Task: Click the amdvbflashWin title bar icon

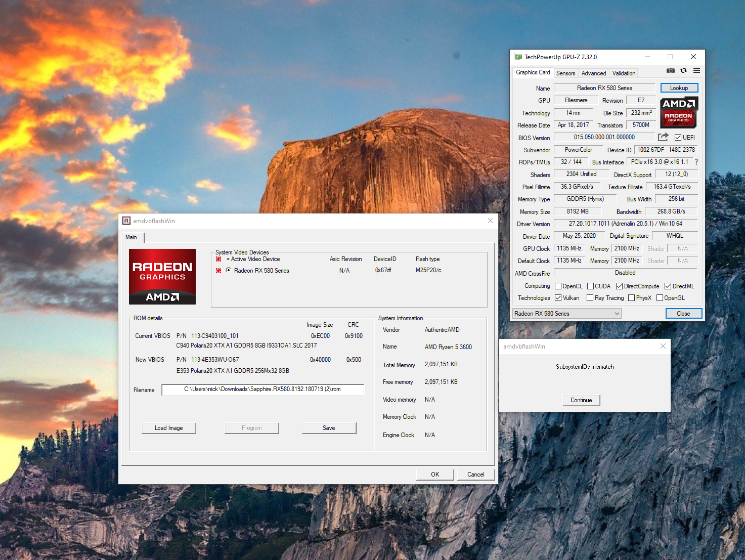Action: 126,221
